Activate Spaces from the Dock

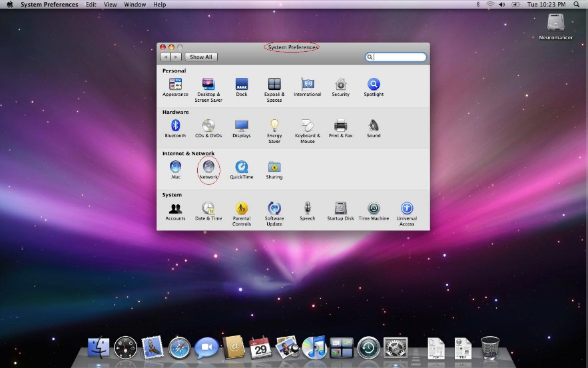[x=341, y=348]
